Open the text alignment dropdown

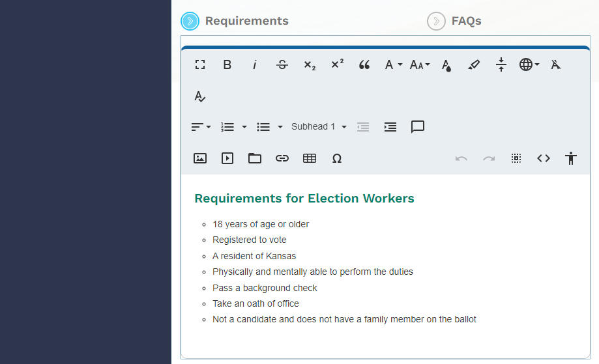(x=201, y=127)
